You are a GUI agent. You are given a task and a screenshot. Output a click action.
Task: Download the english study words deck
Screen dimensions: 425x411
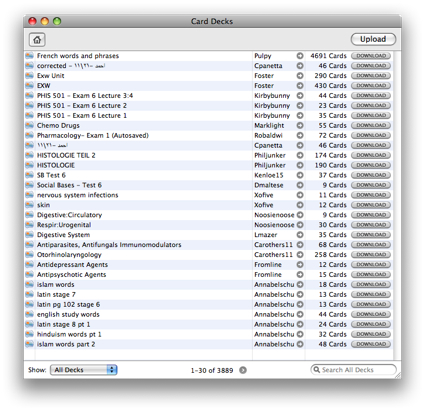click(371, 314)
